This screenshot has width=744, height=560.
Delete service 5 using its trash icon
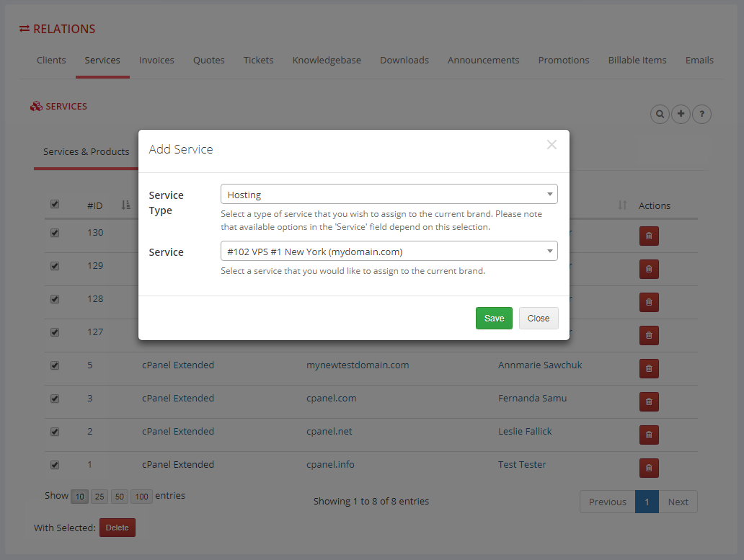[x=648, y=368]
